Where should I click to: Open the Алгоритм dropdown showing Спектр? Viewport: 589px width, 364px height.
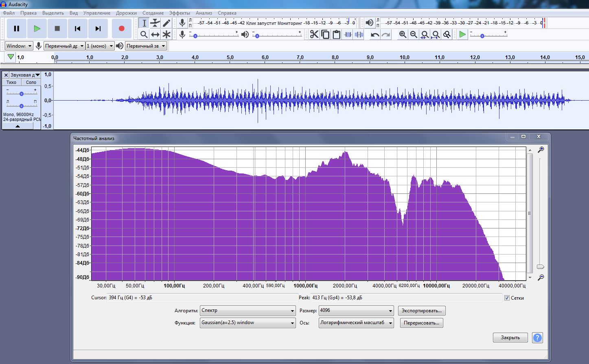tap(247, 311)
